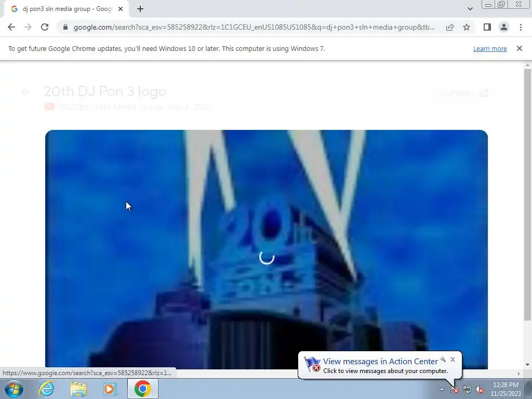Click the taskbar clock showing 12:28 PM
The width and height of the screenshot is (532, 399).
coord(506,389)
